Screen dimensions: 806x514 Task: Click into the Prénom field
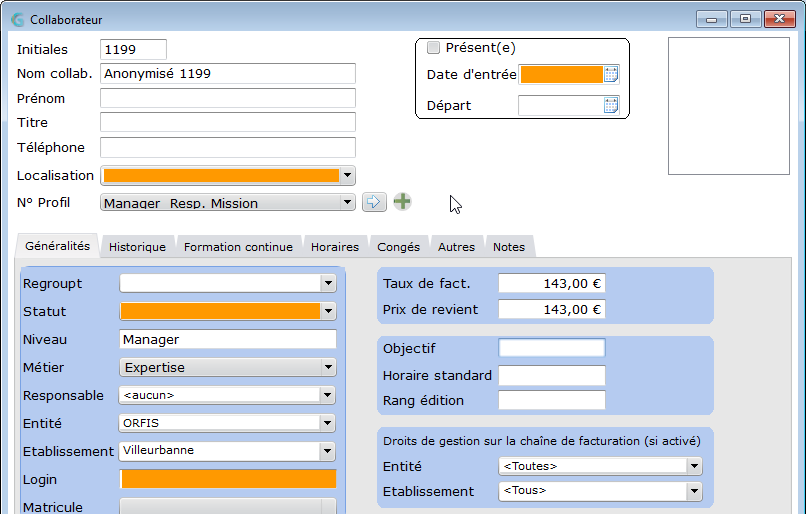pos(228,98)
